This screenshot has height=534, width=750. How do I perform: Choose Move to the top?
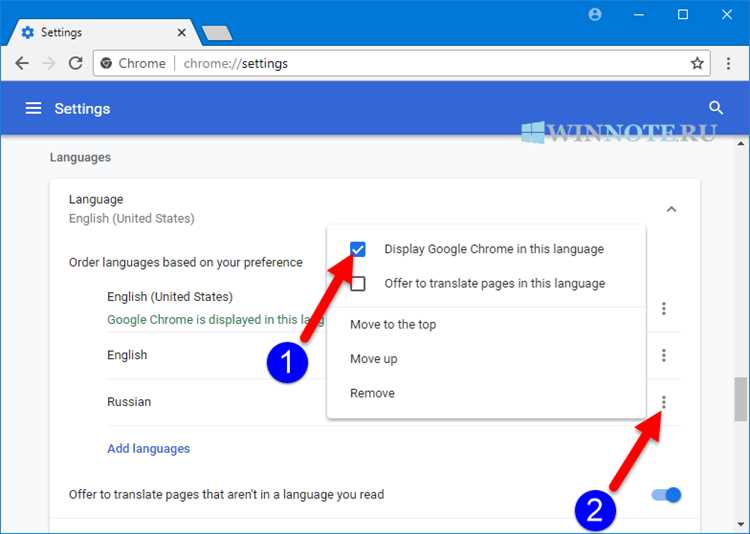coord(393,324)
